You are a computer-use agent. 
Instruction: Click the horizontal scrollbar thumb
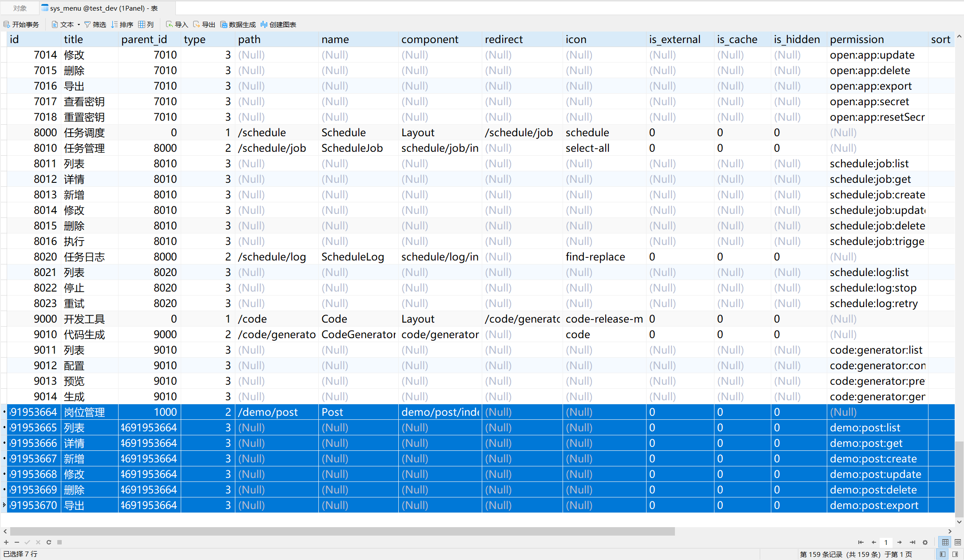pos(342,531)
